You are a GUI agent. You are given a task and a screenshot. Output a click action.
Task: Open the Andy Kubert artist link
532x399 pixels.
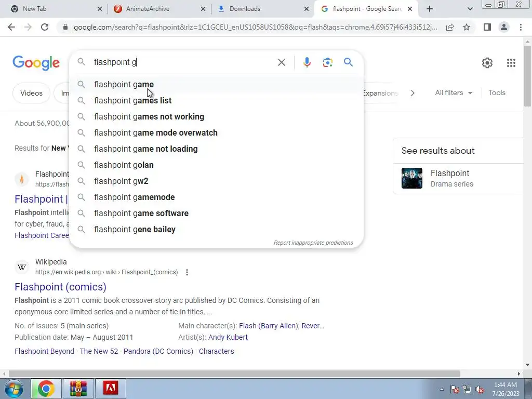[228, 337]
